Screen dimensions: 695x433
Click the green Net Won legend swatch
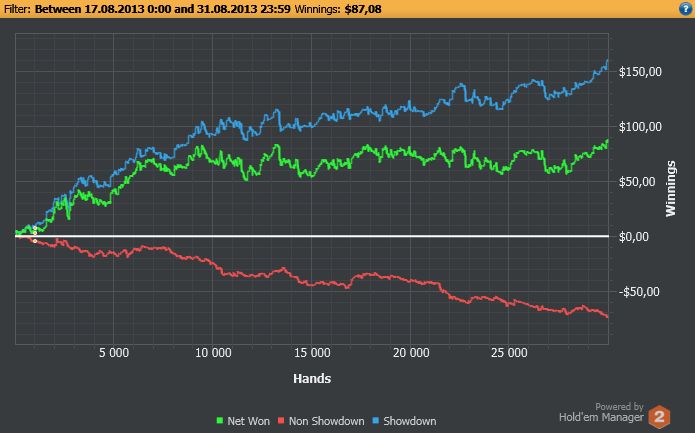220,421
